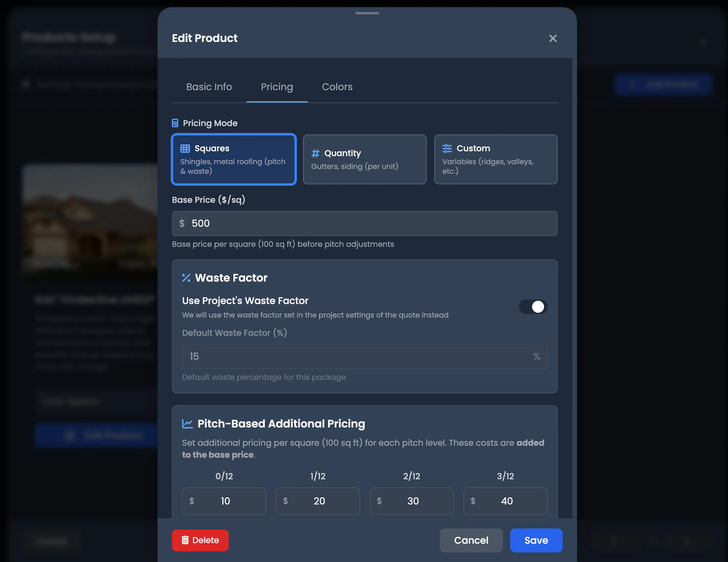Click the hash icon on Quantity card
The image size is (728, 562).
point(315,153)
